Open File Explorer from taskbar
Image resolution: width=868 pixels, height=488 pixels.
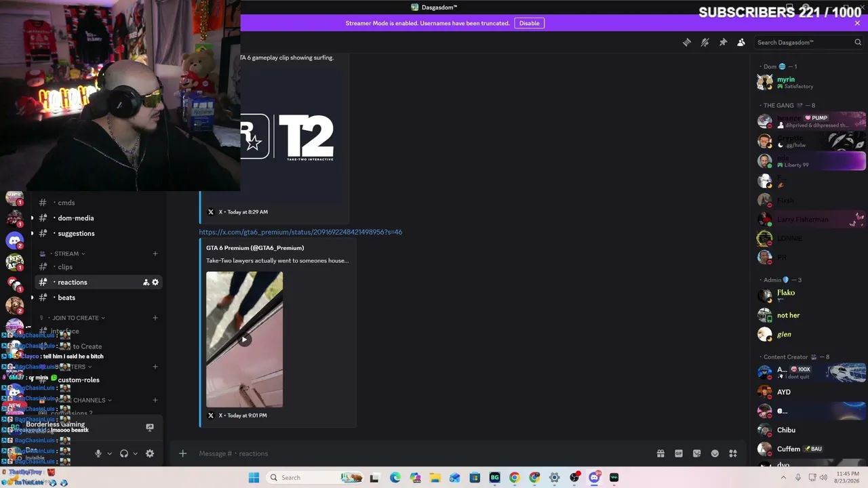click(x=435, y=478)
